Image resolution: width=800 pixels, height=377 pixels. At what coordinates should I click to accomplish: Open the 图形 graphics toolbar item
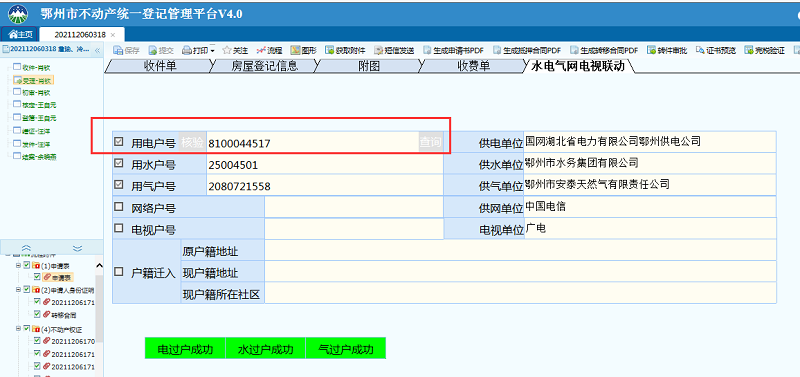[x=304, y=51]
